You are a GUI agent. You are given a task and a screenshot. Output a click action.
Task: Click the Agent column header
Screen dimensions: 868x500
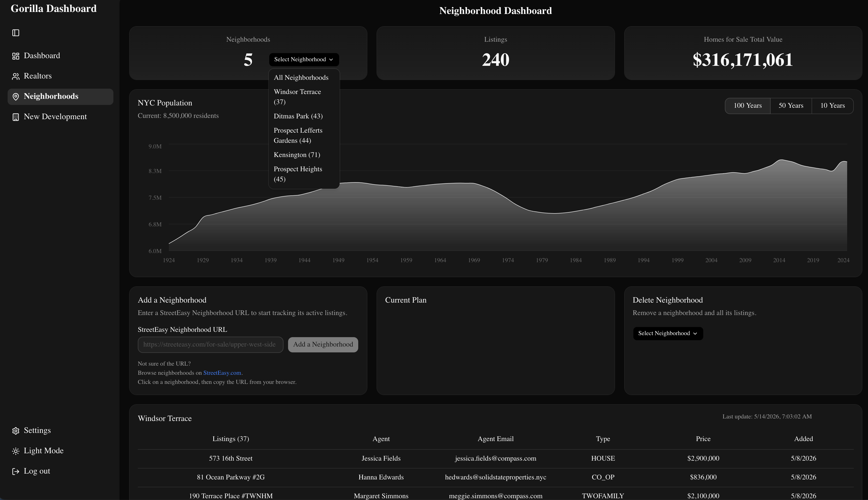tap(381, 439)
